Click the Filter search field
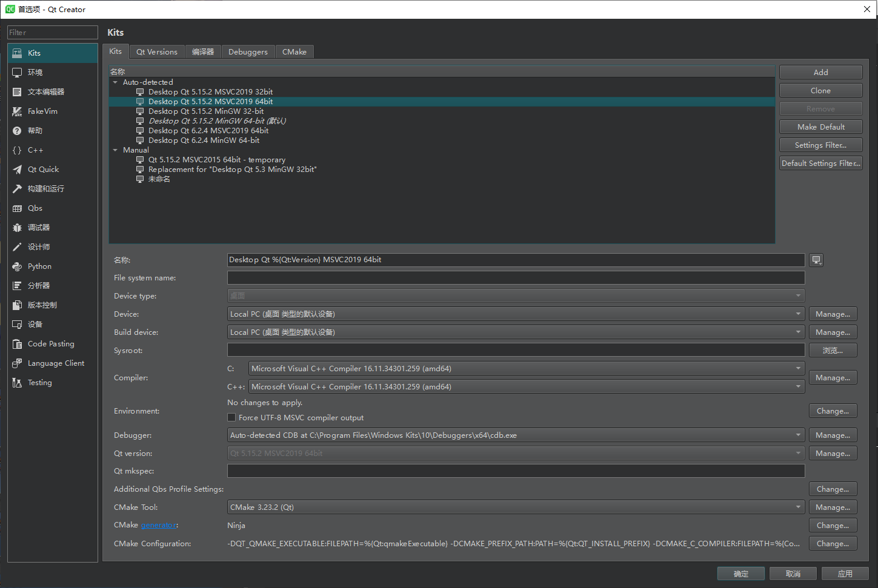878x588 pixels. tap(53, 33)
